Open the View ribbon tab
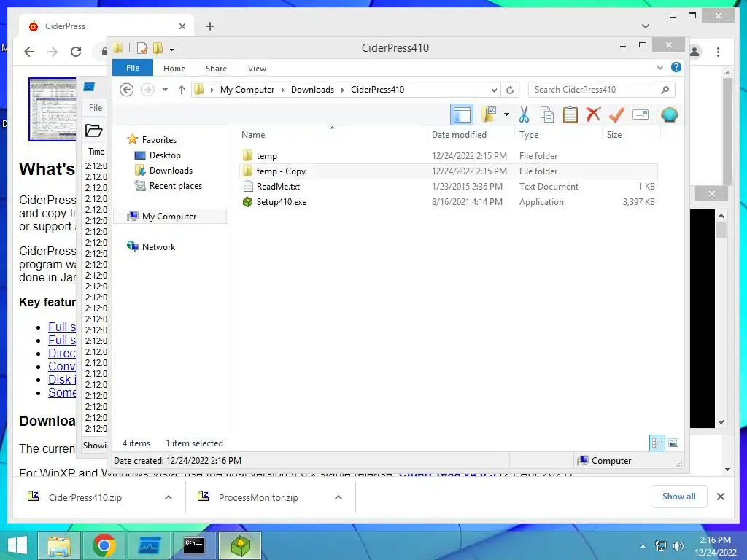This screenshot has width=747, height=560. click(257, 69)
